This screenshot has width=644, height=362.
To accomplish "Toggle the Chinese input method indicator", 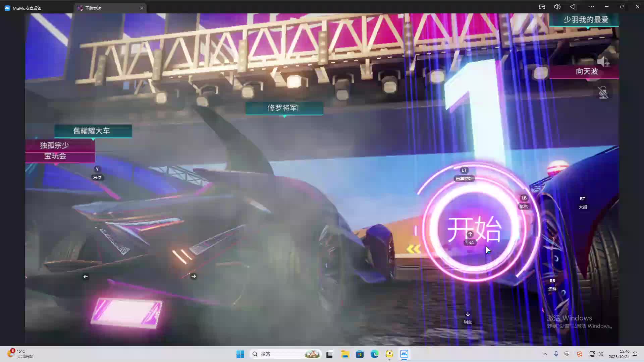I will [567, 354].
